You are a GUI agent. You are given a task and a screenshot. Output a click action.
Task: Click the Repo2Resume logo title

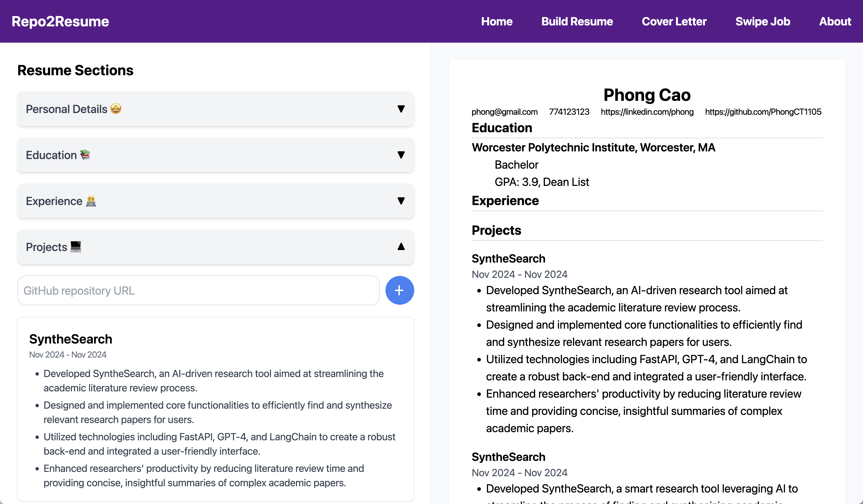(60, 21)
